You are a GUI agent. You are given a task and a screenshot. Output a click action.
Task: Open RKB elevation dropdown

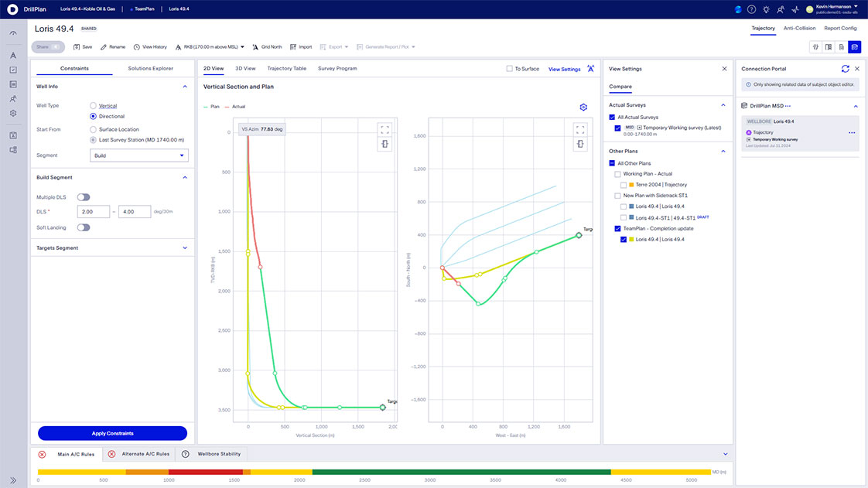[x=210, y=47]
